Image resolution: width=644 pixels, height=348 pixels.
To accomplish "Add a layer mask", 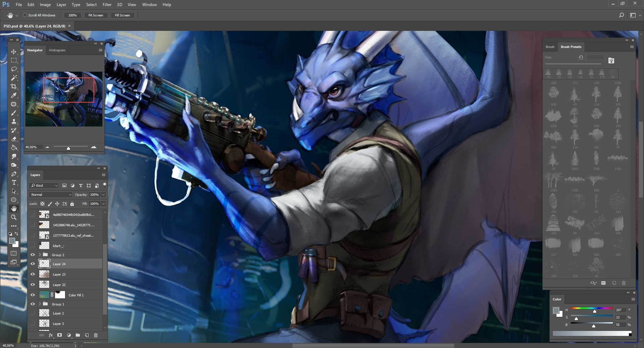I will [59, 335].
